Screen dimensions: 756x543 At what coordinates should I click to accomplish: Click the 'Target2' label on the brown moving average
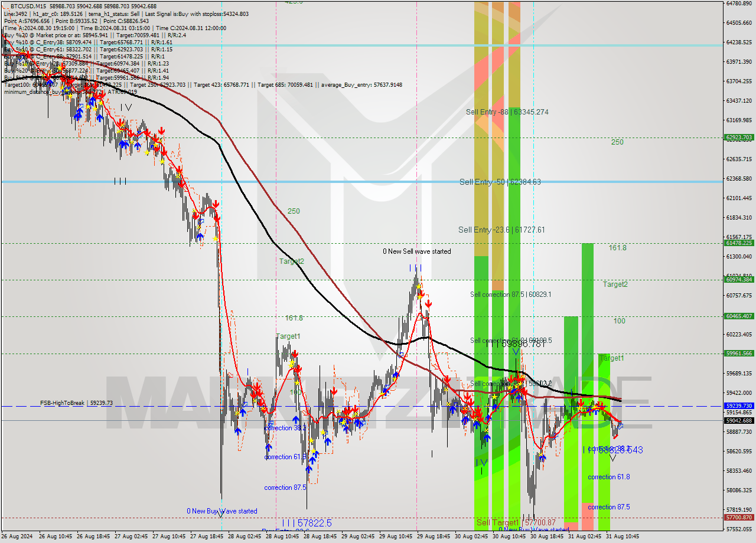(292, 261)
